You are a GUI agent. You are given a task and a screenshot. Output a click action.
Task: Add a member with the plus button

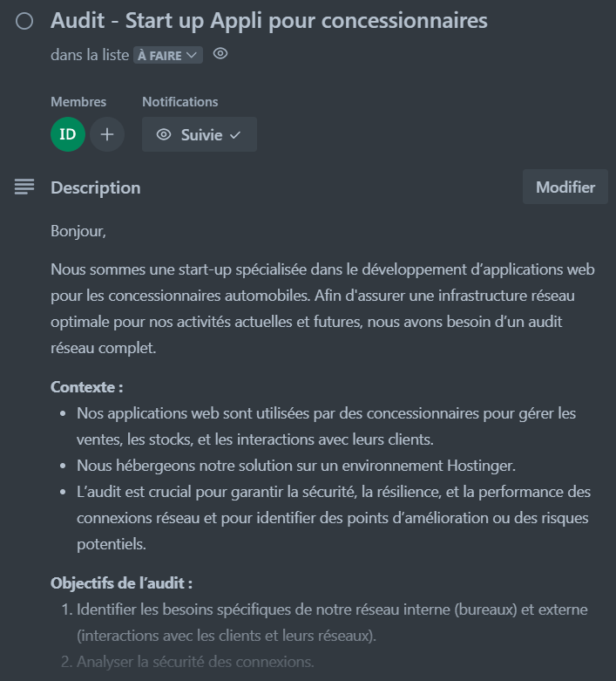(107, 134)
